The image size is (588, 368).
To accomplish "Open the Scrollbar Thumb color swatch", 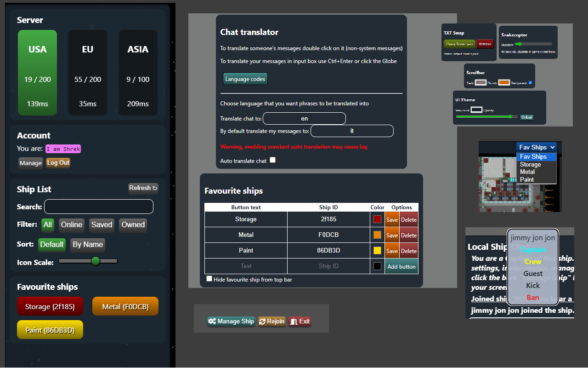I will (x=504, y=83).
